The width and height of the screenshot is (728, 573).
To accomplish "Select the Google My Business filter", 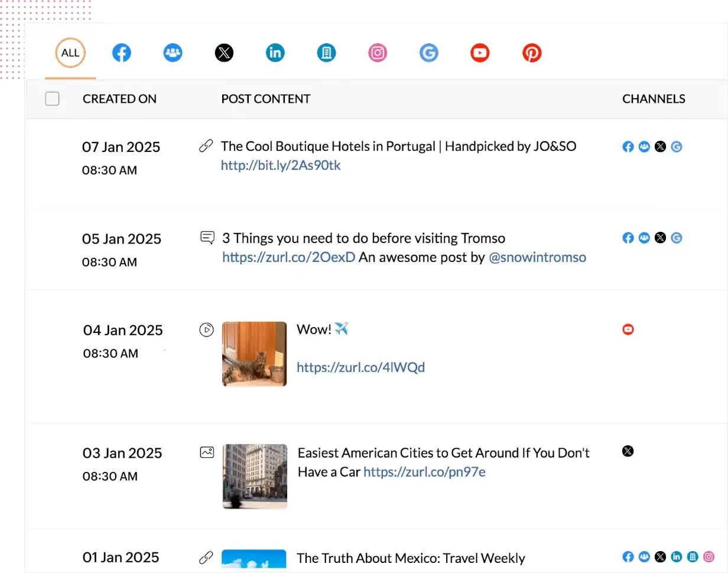I will (428, 53).
